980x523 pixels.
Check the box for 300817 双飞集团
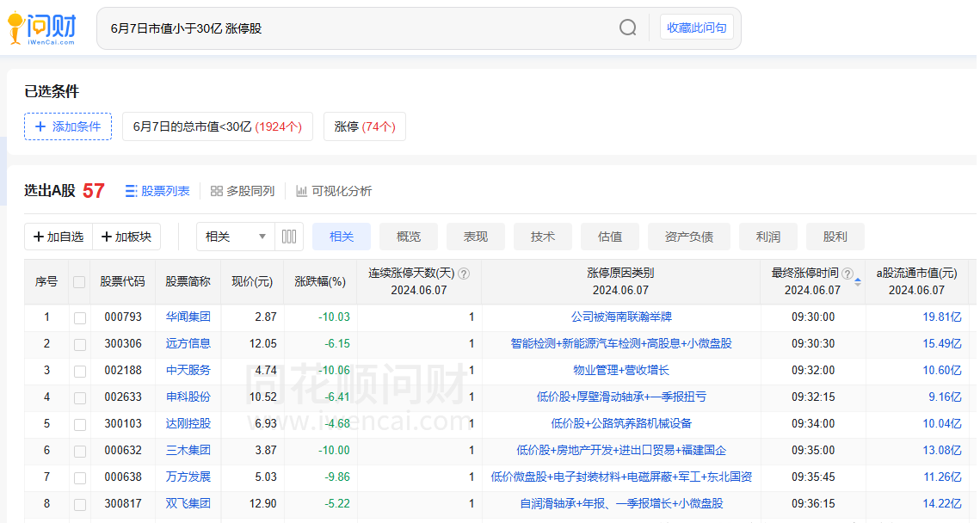click(x=80, y=505)
